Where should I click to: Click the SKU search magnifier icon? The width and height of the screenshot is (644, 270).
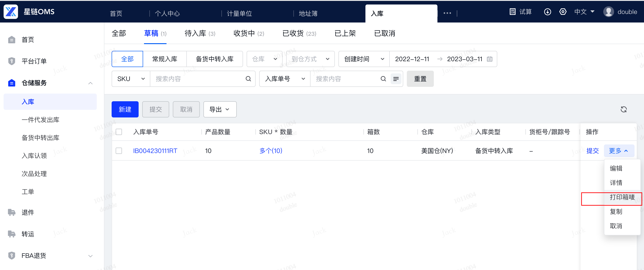click(248, 79)
